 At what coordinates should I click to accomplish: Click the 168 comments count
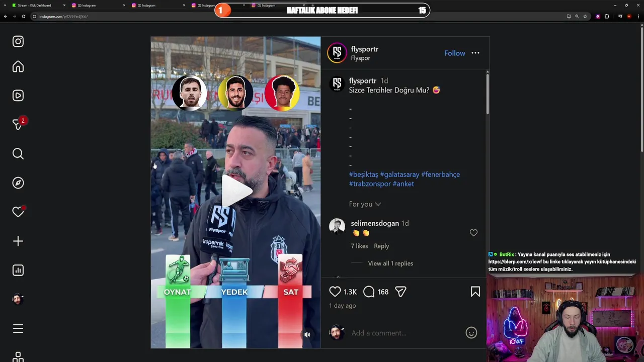[383, 292]
